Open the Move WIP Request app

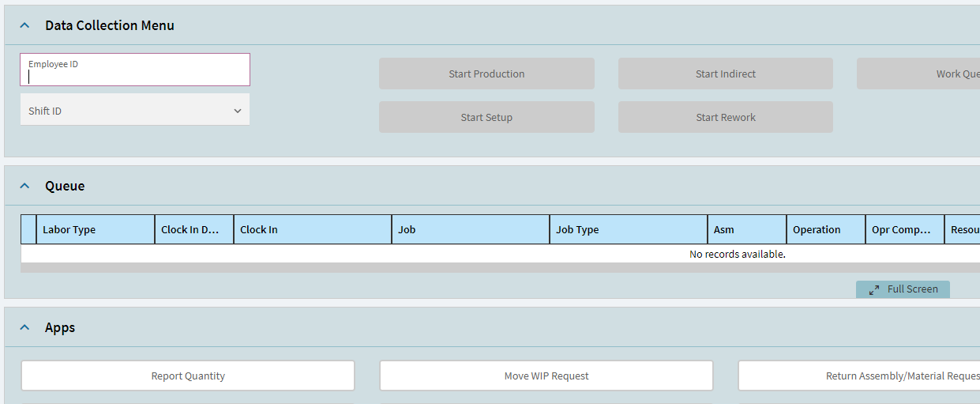546,376
